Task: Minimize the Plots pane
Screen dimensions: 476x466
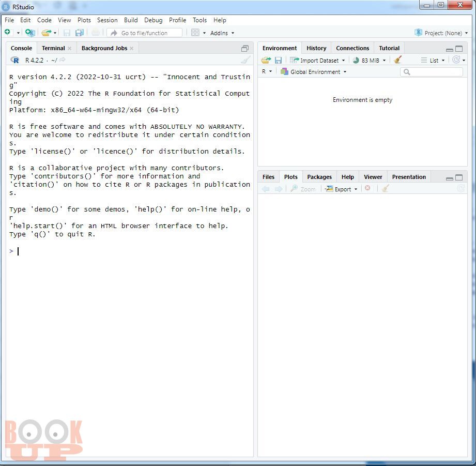Action: click(x=449, y=177)
